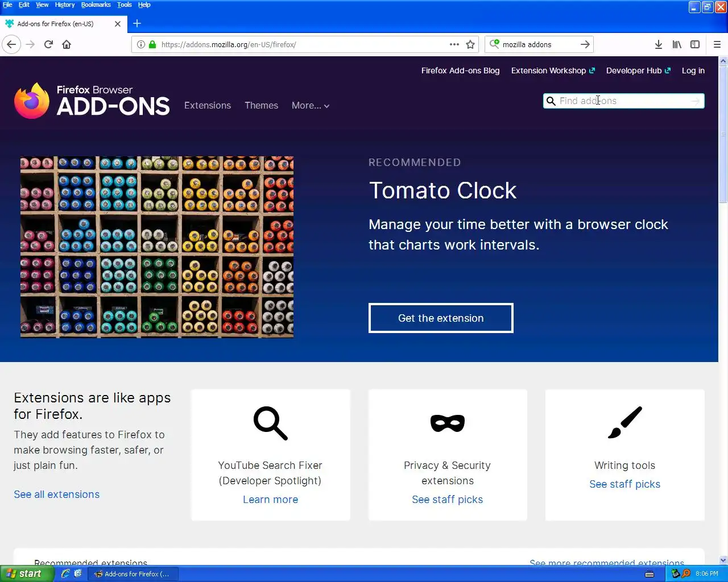Open Extension Workshop link
728x582 pixels.
553,70
